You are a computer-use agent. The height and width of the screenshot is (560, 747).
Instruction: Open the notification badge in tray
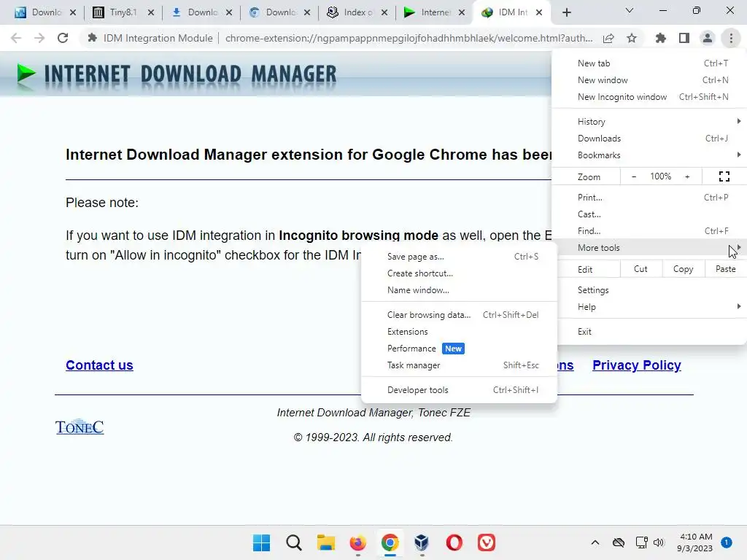tap(726, 542)
